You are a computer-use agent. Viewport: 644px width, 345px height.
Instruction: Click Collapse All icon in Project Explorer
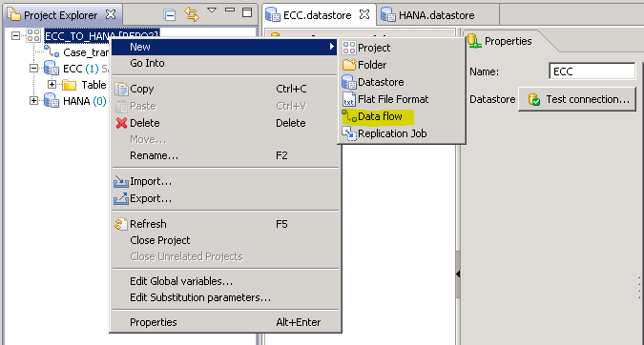[x=169, y=15]
